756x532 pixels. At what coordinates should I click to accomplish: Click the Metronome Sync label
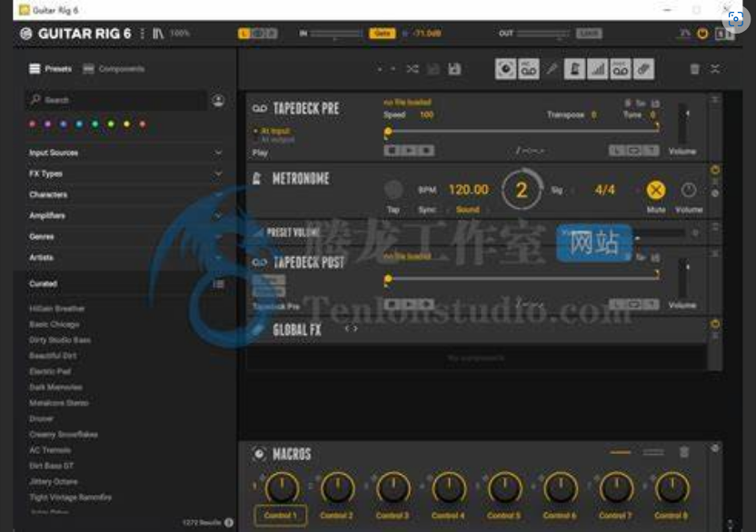(x=427, y=210)
